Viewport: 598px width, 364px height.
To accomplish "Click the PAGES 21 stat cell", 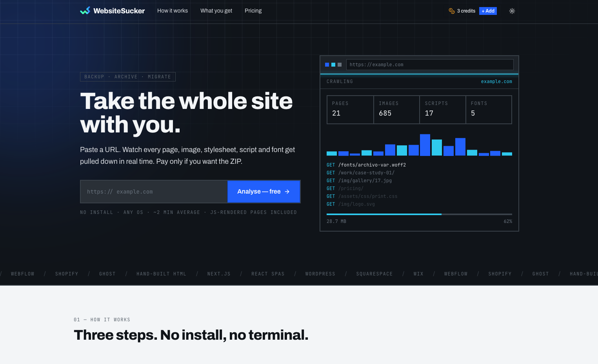I will [x=350, y=110].
